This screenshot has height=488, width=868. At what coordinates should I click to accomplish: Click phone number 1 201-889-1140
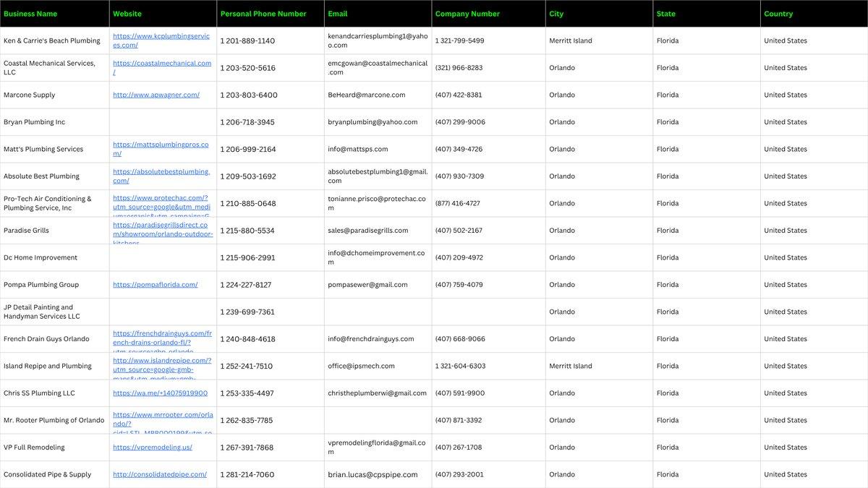tap(247, 40)
